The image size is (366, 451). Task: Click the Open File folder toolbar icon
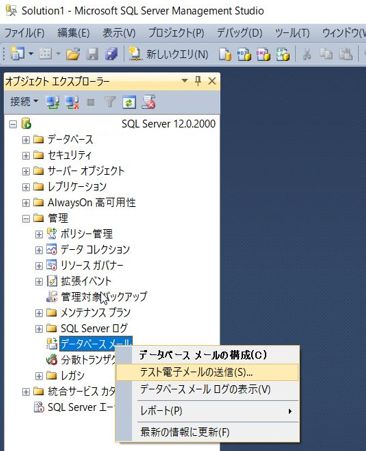(x=73, y=54)
